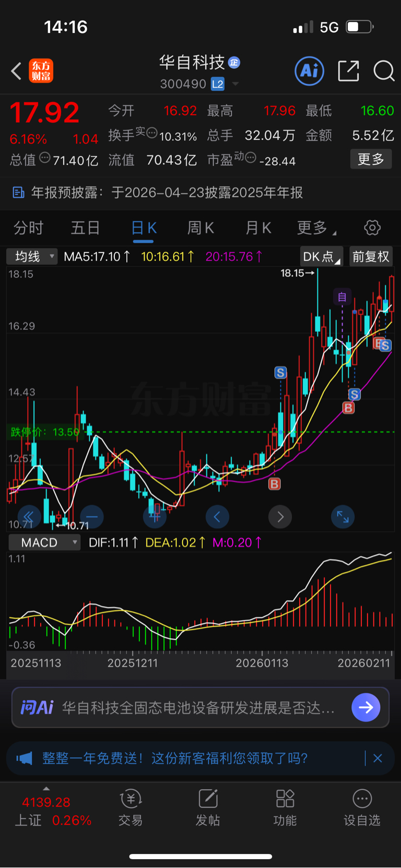Open the 整整一年免费送 promotion banner

(x=200, y=758)
